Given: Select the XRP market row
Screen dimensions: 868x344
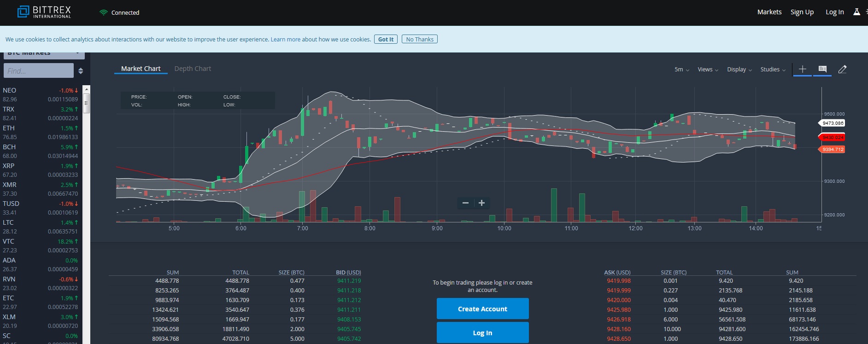Looking at the screenshot, I should click(41, 170).
